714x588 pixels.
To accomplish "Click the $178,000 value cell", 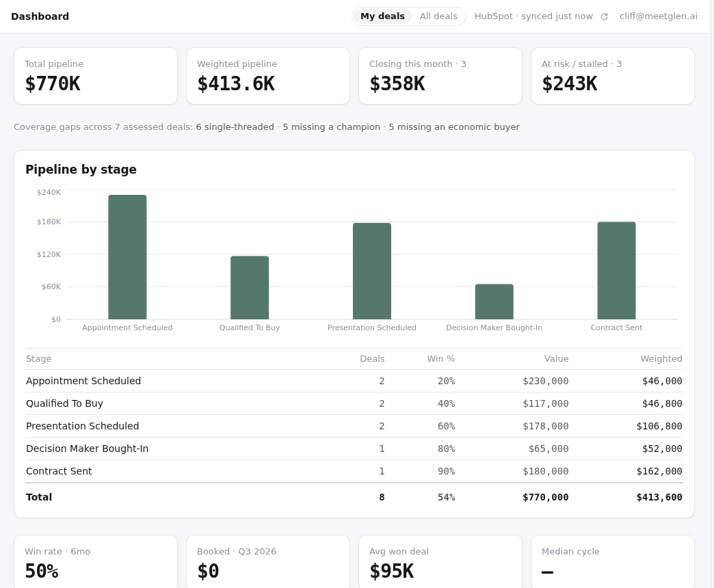I will [x=546, y=426].
